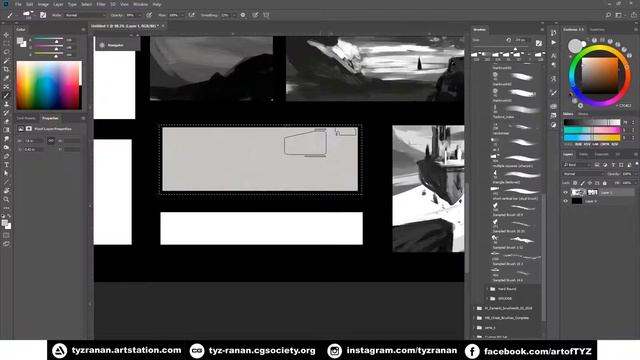Open the Smoothing value dropdown arrow
Viewport: 640px width, 360px height.
point(234,15)
